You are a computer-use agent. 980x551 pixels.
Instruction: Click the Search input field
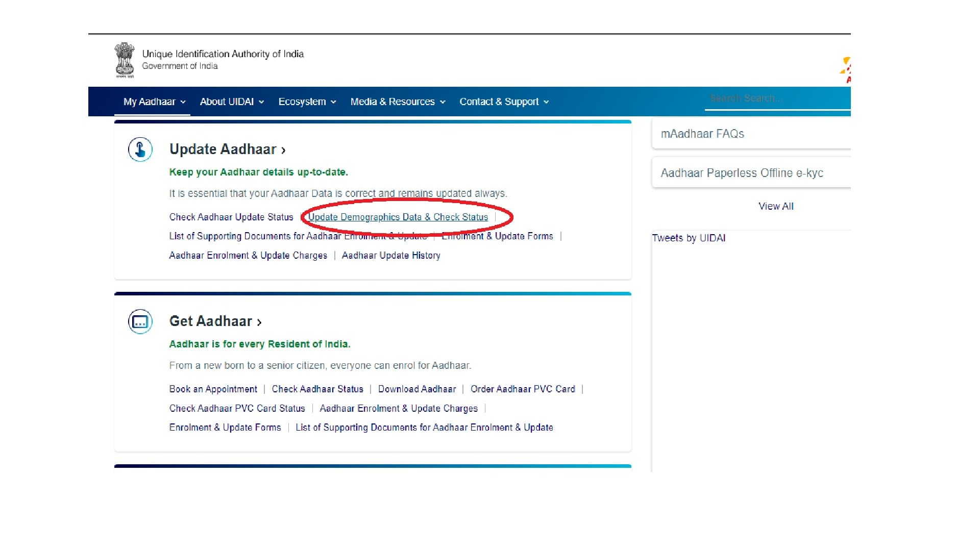tap(776, 98)
